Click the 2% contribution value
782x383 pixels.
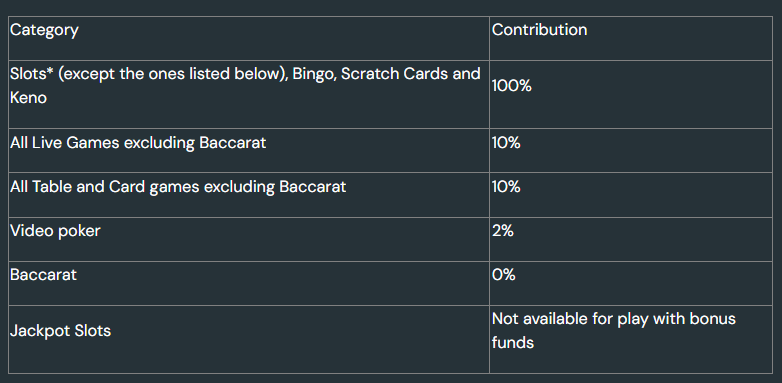503,231
